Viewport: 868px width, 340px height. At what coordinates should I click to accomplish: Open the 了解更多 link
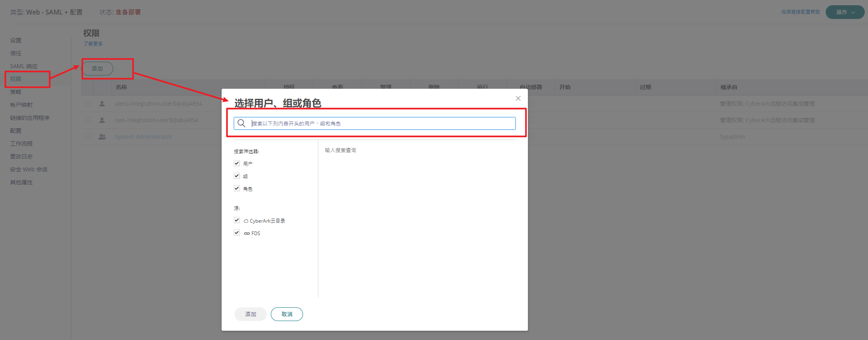coord(93,44)
